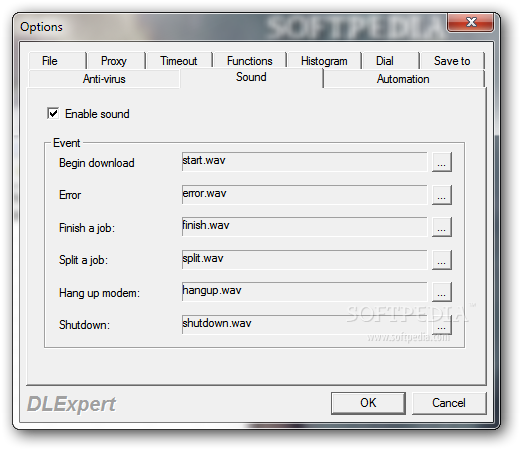
Task: Click the Error label
Action: coord(70,195)
